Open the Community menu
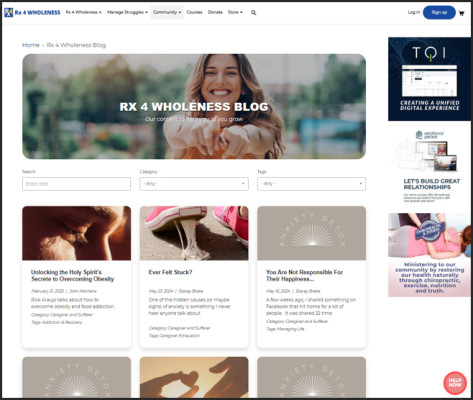This screenshot has height=400, width=473. coord(167,12)
